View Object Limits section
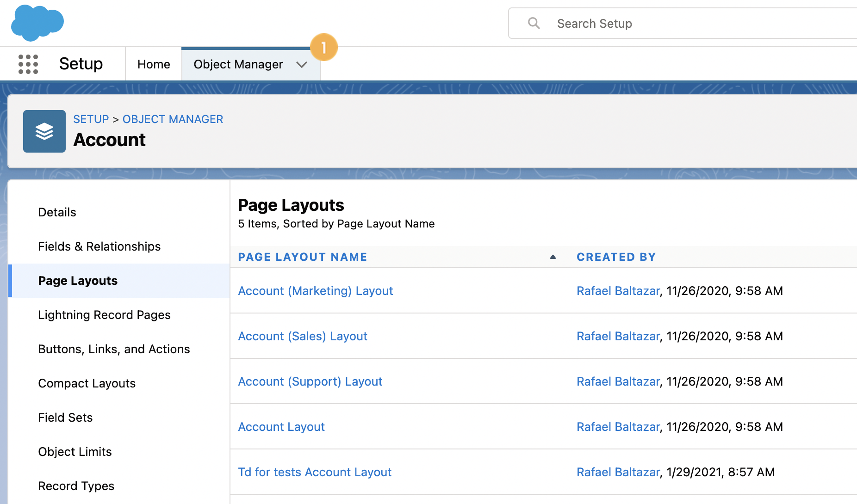The width and height of the screenshot is (857, 504). (75, 452)
